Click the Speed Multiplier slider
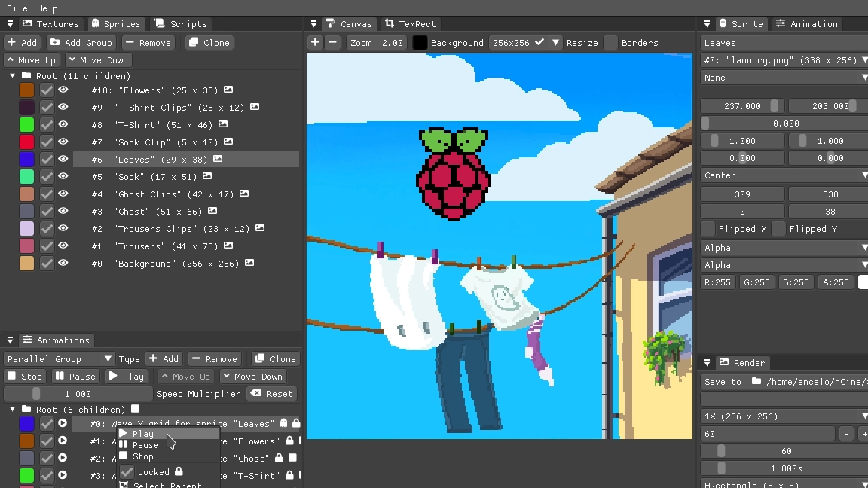Image resolution: width=868 pixels, height=488 pixels. [x=78, y=393]
